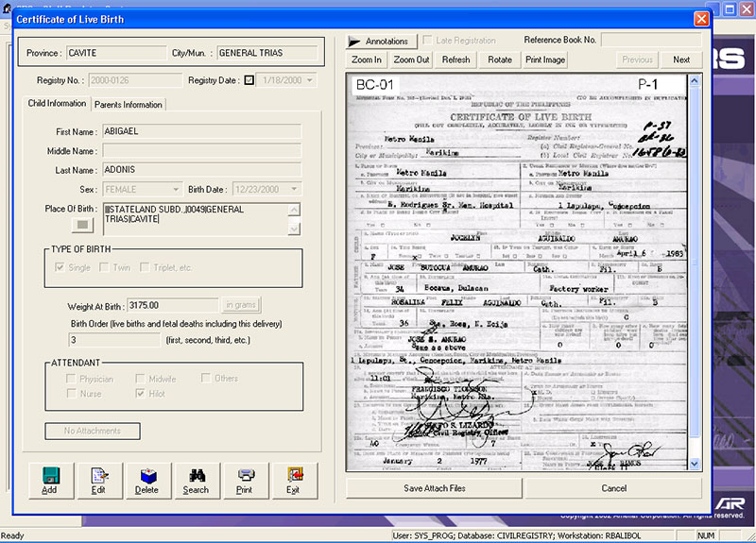Click the Add button with floppy disk icon
This screenshot has height=543, width=756.
[51, 481]
